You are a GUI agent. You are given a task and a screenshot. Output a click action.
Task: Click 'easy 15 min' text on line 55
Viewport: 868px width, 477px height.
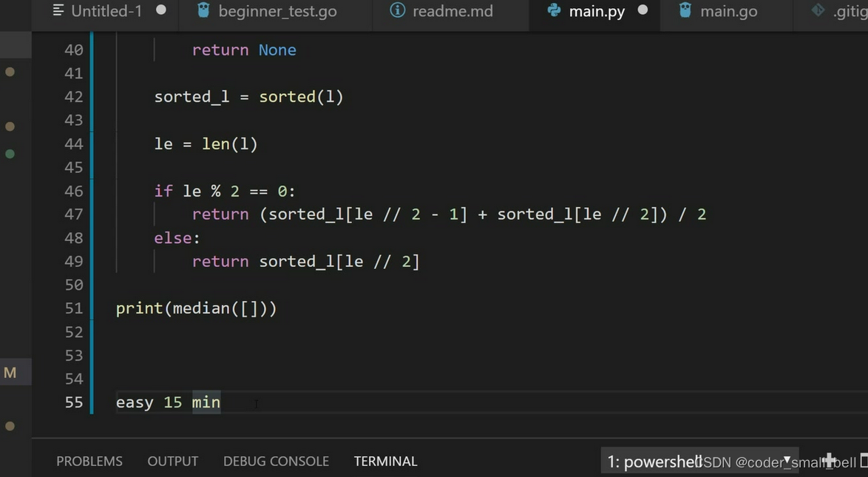[168, 402]
